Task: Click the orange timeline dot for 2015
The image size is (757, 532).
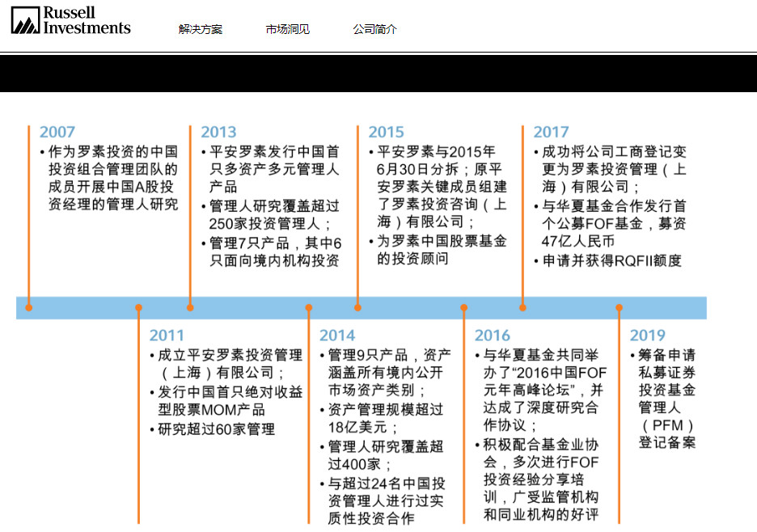Action: 357,307
